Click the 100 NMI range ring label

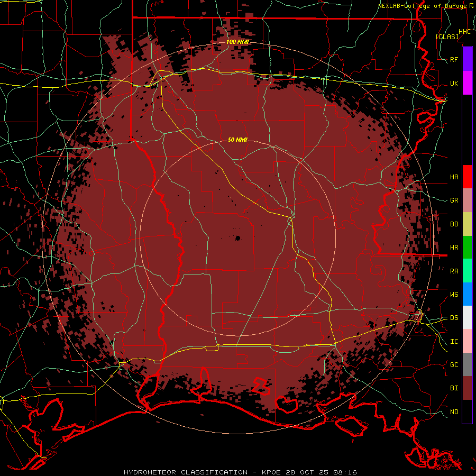237,42
